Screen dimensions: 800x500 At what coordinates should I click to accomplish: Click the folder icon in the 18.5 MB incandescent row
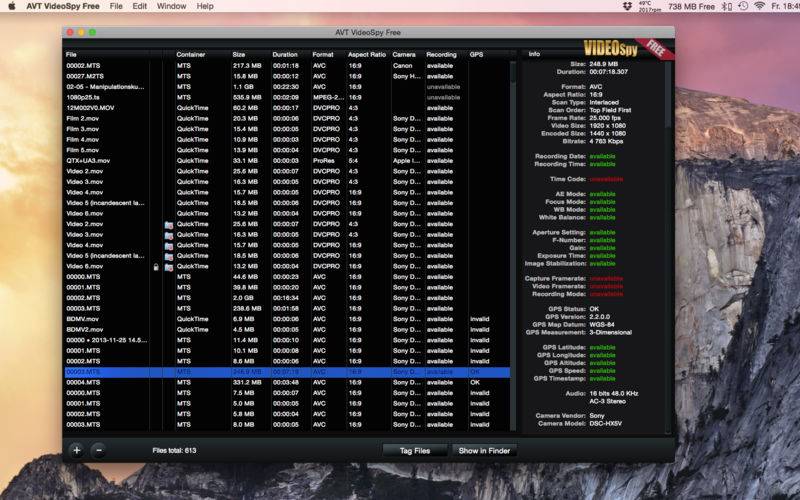tap(169, 256)
